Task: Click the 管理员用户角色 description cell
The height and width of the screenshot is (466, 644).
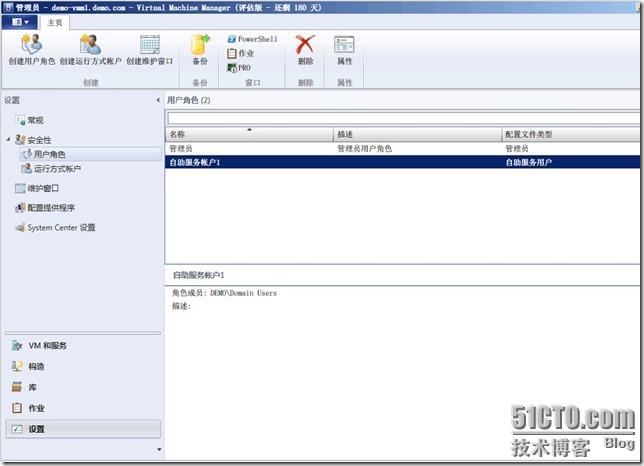Action: pos(364,149)
